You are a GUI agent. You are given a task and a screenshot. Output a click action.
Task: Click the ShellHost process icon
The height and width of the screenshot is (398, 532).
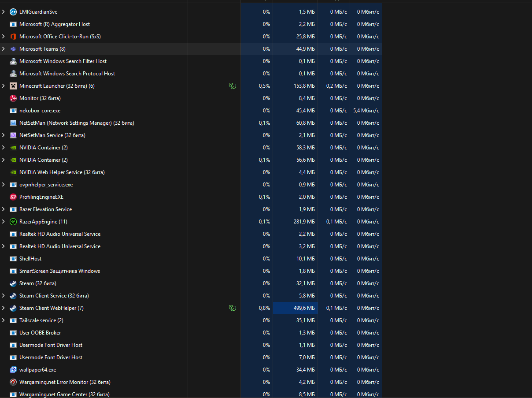point(13,259)
